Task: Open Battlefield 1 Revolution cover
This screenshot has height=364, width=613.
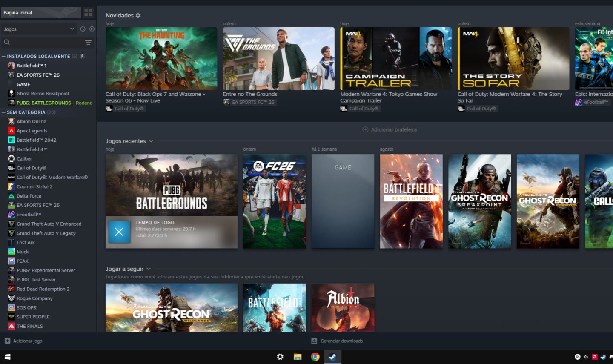Action: point(411,201)
